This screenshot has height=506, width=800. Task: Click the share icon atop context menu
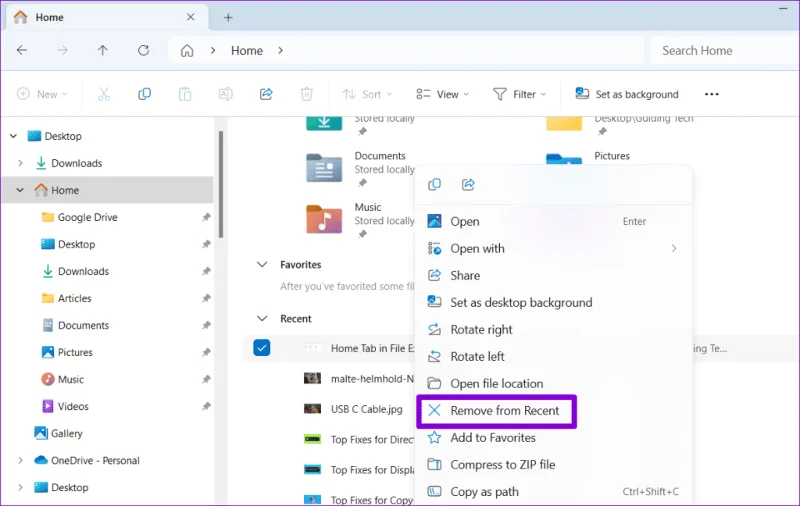pyautogui.click(x=468, y=184)
